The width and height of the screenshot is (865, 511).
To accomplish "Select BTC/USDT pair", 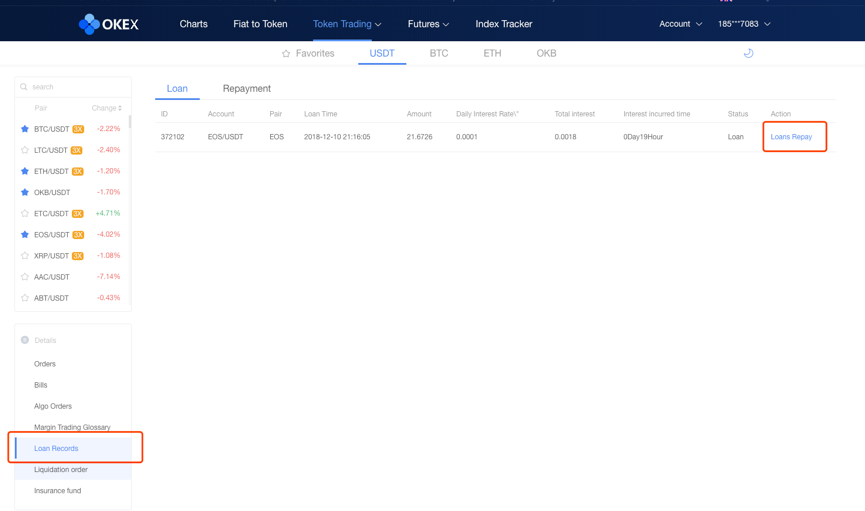I will 51,129.
